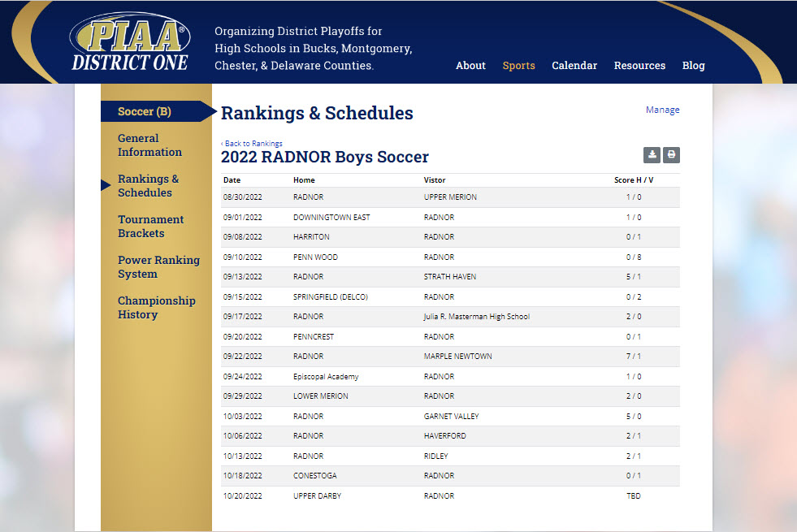Print the schedule using the printer icon
The height and width of the screenshot is (532, 797).
671,155
